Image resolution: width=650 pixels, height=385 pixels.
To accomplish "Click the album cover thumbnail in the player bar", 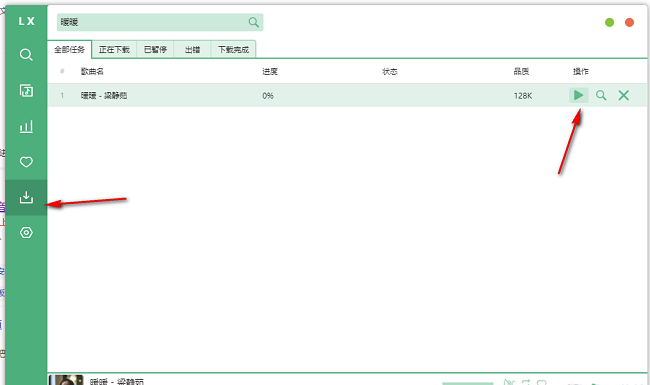I will [x=66, y=380].
